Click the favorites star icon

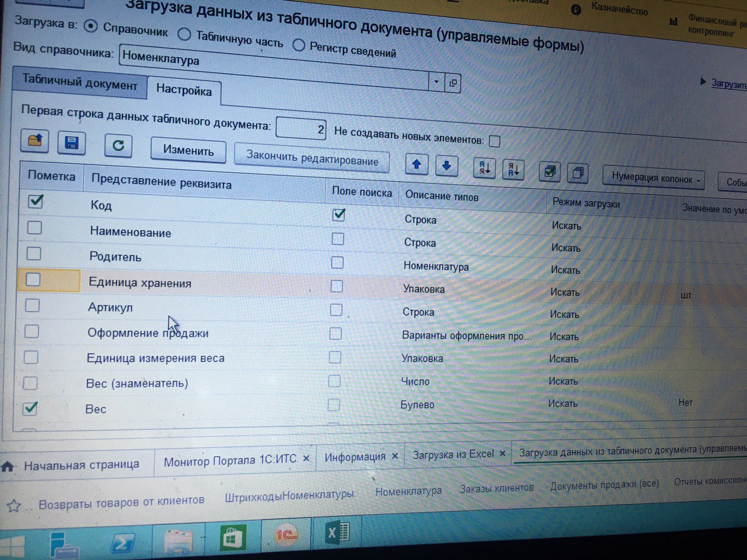coord(13,506)
